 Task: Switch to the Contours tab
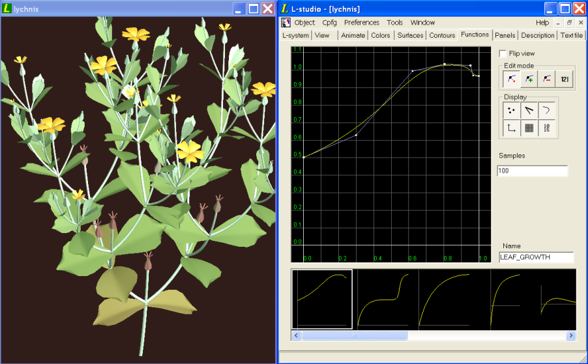pyautogui.click(x=442, y=35)
